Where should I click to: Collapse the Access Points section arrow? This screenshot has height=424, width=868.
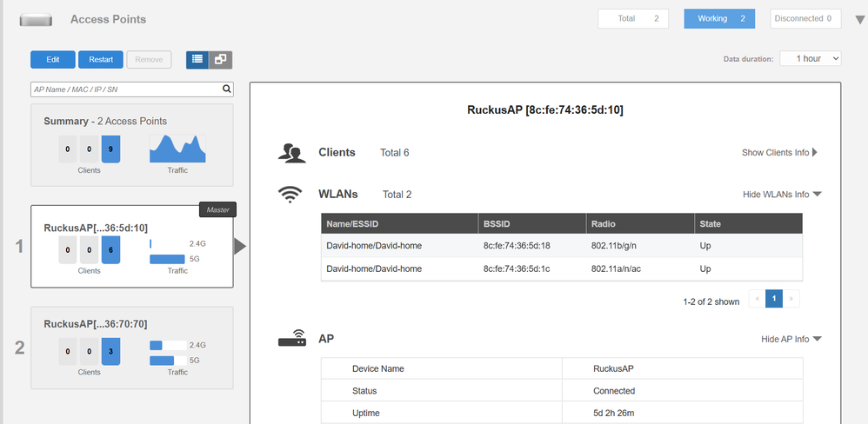pos(859,20)
